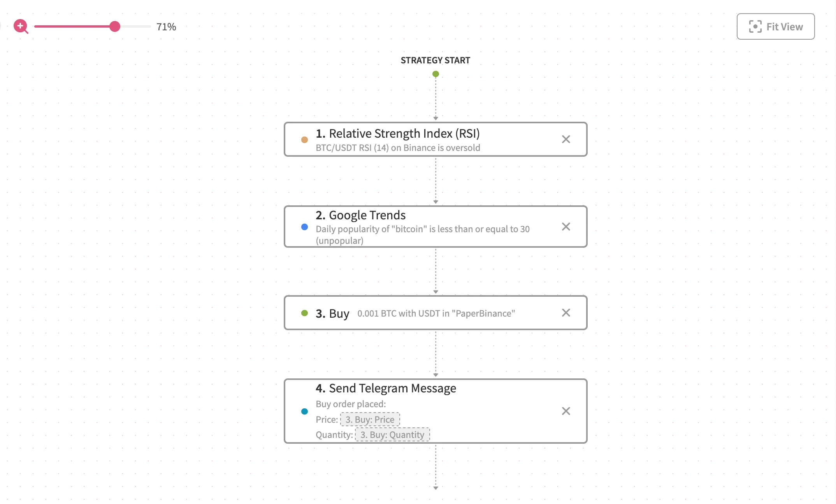Screen dimensions: 836x504
Task: Click 'BTC/USDT RSI (14) on Binance is oversold'
Action: [x=398, y=148]
